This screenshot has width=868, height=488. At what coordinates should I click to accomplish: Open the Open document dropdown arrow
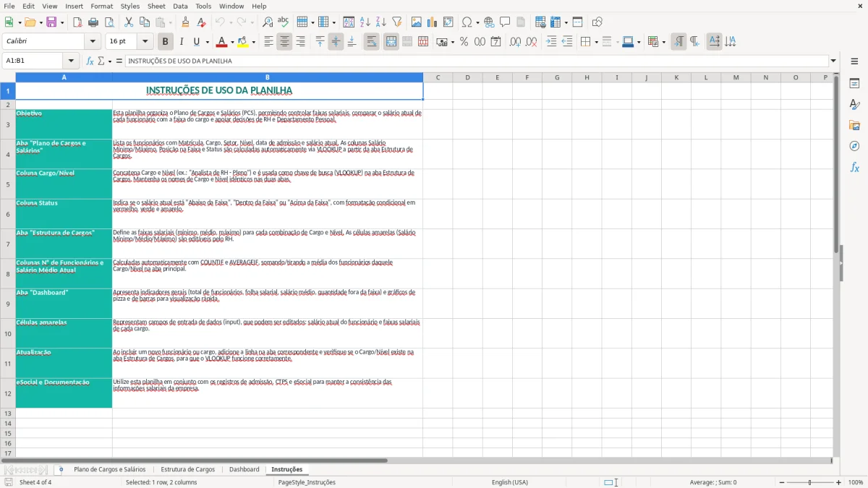(x=39, y=22)
